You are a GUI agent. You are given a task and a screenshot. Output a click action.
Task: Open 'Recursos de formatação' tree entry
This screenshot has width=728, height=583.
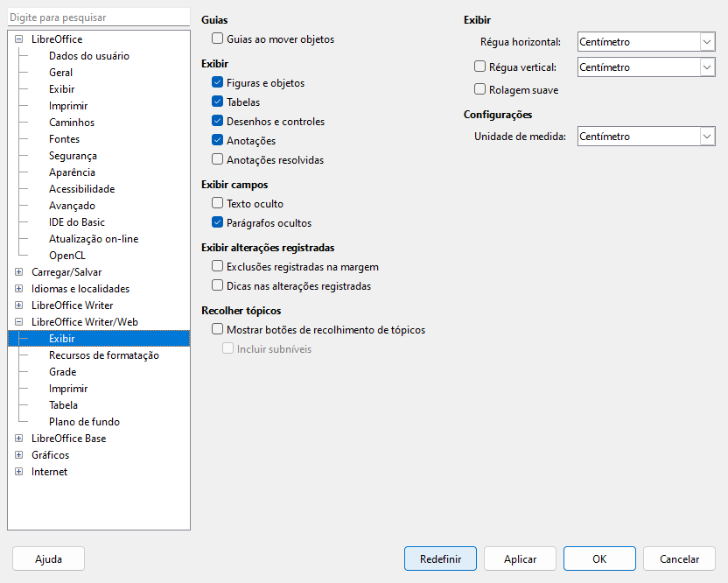click(x=104, y=355)
